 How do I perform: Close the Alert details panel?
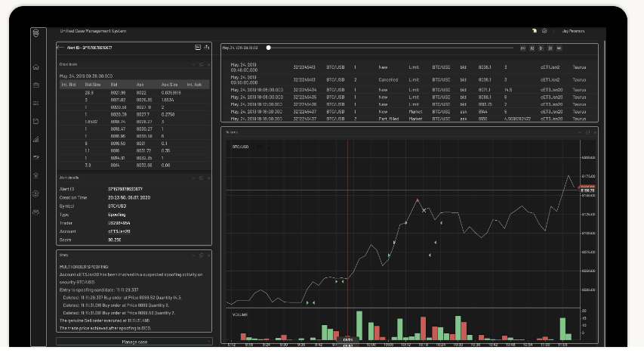208,178
